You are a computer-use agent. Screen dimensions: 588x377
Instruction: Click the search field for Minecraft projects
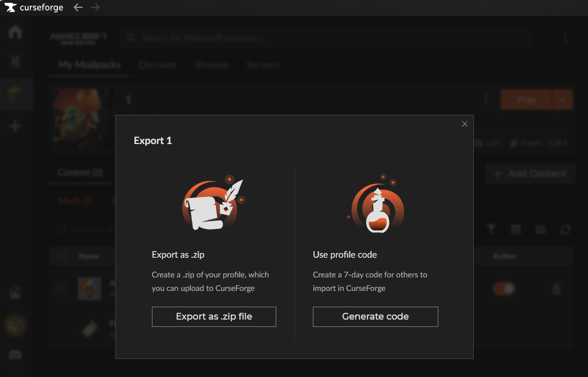click(325, 38)
